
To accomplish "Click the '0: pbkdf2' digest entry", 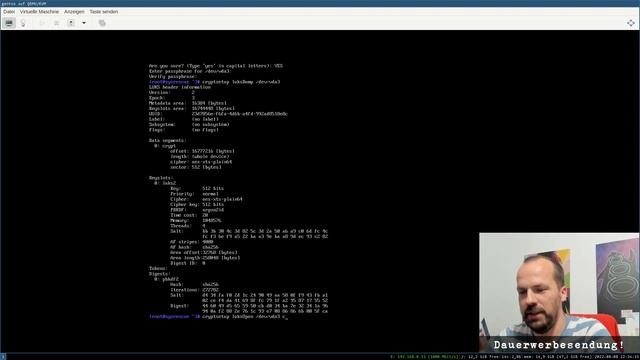I will pos(166,279).
